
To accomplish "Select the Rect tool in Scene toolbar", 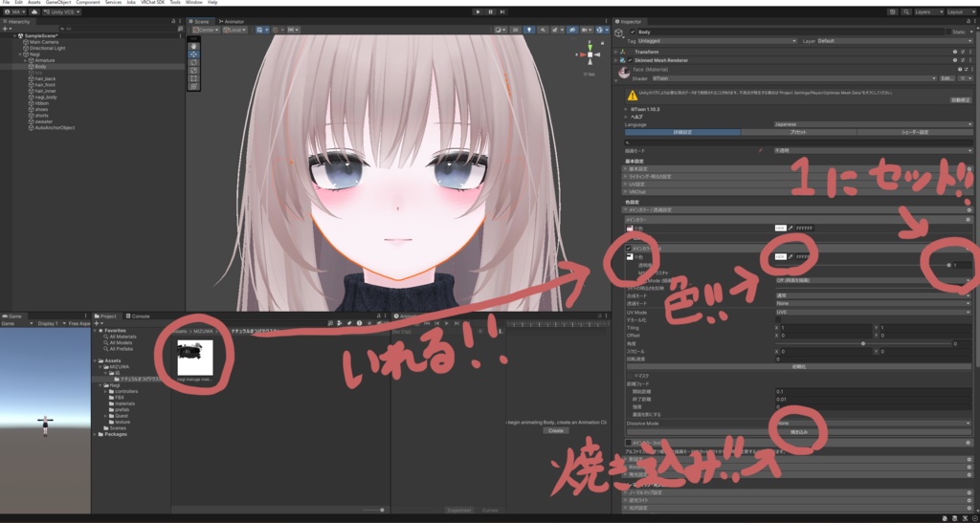I will pos(193,78).
